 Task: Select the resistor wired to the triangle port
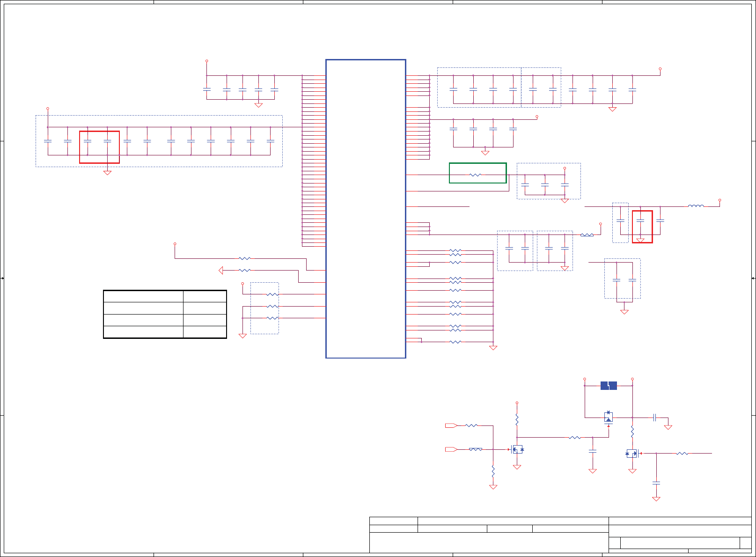[x=245, y=271]
